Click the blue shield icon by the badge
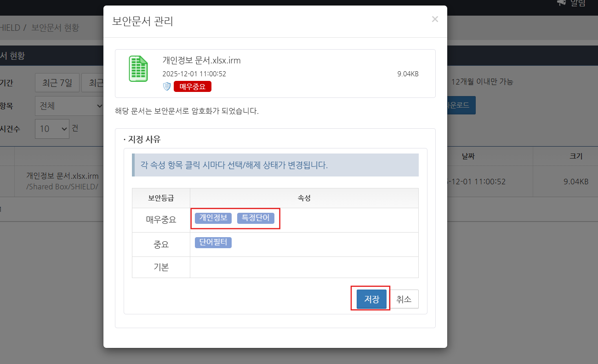598x364 pixels. (167, 86)
